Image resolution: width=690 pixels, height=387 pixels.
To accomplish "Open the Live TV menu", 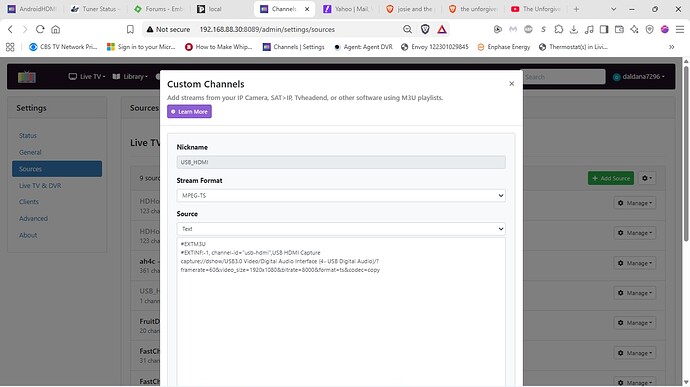I will (87, 77).
